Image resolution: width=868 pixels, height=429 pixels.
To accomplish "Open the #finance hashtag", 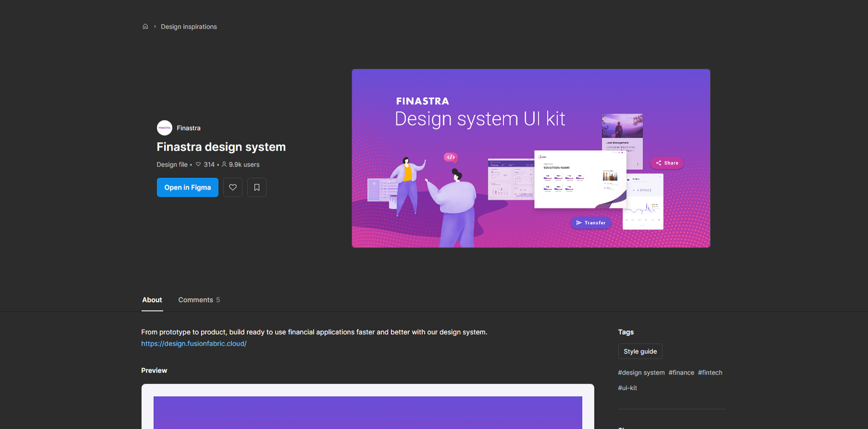I will (x=681, y=372).
